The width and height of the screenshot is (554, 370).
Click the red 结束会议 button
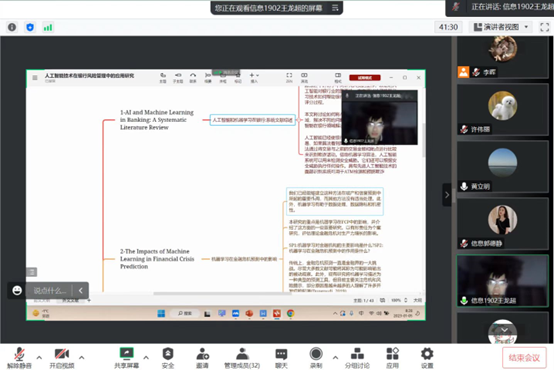point(524,358)
